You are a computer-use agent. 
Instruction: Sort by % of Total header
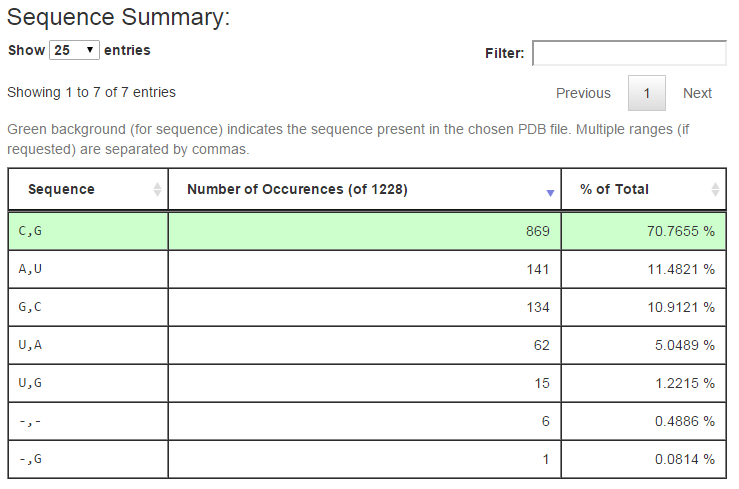point(618,189)
